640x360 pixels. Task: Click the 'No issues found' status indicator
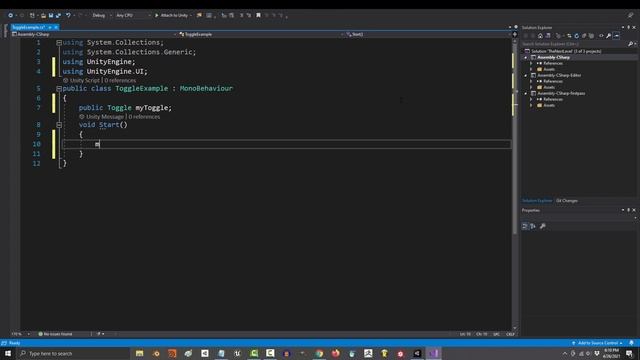(56, 334)
